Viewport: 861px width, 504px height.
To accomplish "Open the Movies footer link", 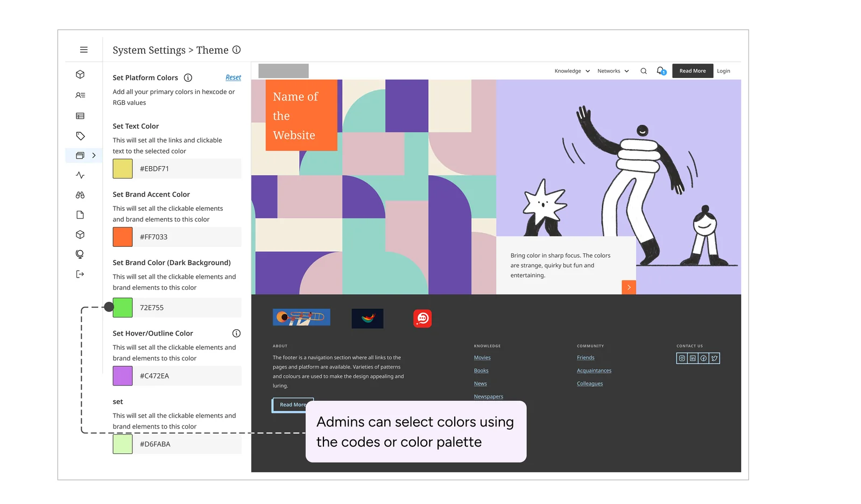I will [x=482, y=358].
